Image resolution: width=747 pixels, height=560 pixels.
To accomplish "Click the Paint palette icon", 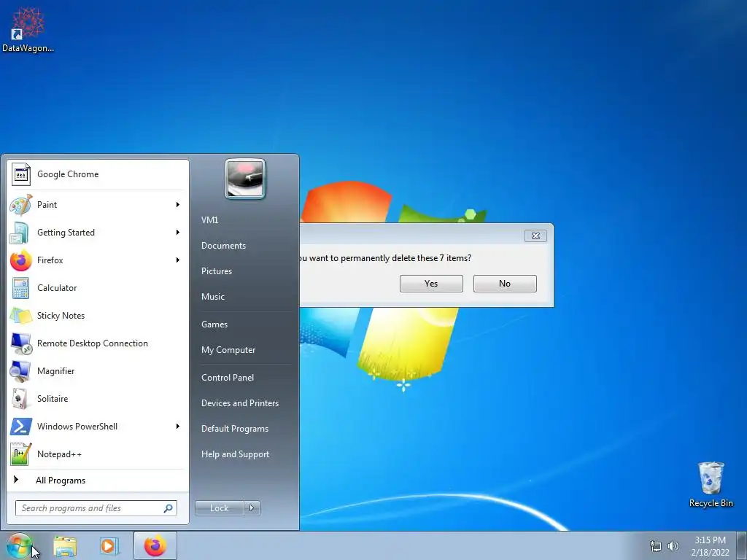I will click(20, 205).
